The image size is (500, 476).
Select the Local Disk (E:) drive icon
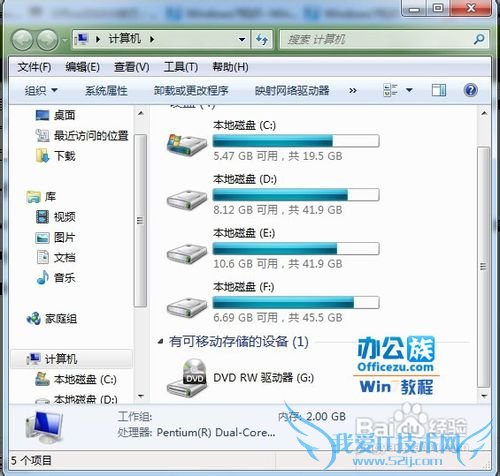point(187,253)
